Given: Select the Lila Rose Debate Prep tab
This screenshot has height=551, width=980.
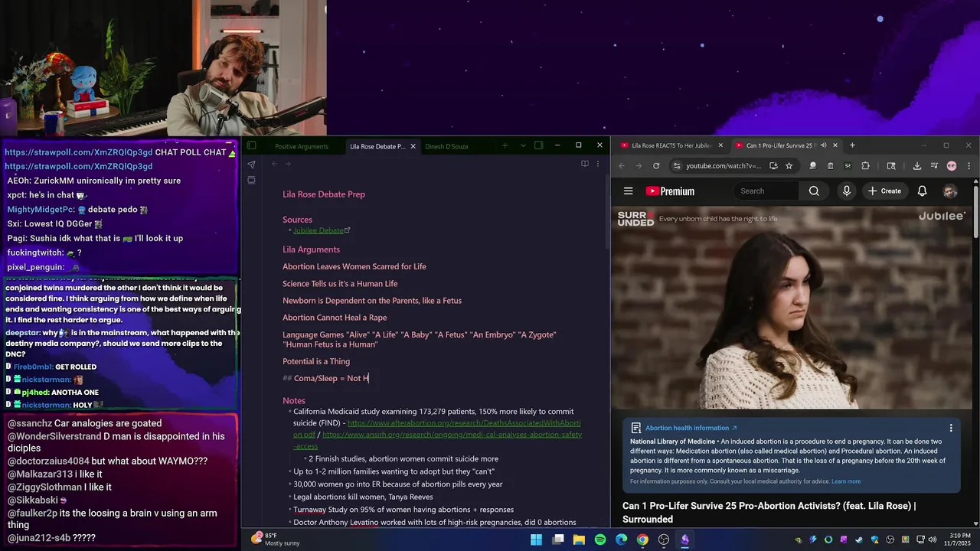Looking at the screenshot, I should (x=377, y=146).
